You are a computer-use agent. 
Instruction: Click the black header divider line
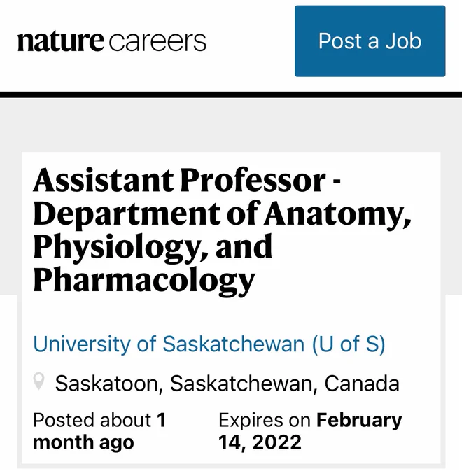pyautogui.click(x=231, y=94)
